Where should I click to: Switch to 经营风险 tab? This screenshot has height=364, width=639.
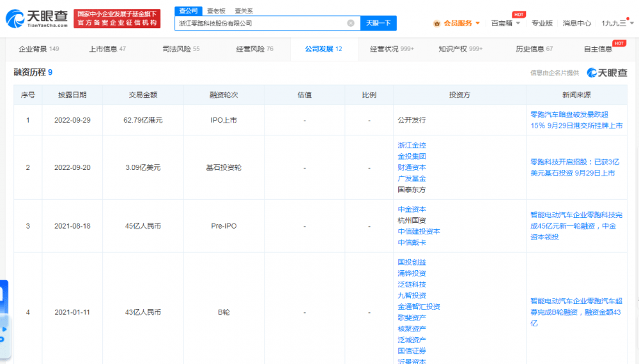255,49
